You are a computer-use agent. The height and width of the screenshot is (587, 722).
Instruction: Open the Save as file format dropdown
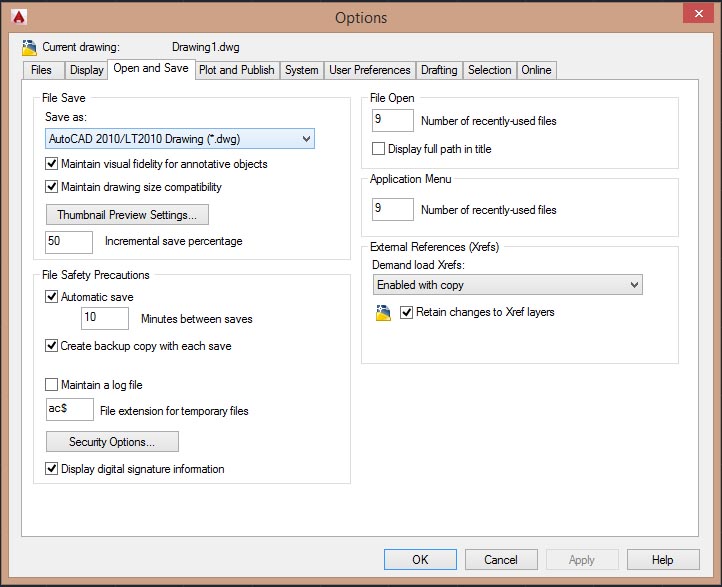[x=180, y=139]
